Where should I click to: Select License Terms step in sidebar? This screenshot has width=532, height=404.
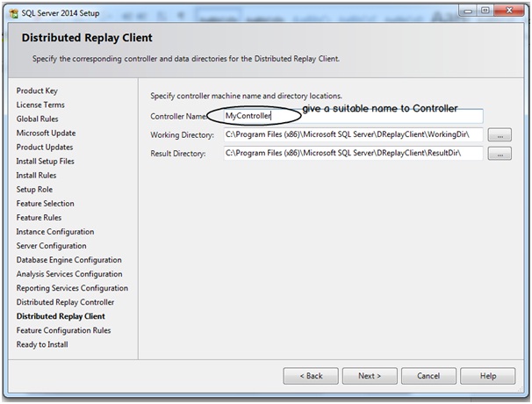coord(40,105)
